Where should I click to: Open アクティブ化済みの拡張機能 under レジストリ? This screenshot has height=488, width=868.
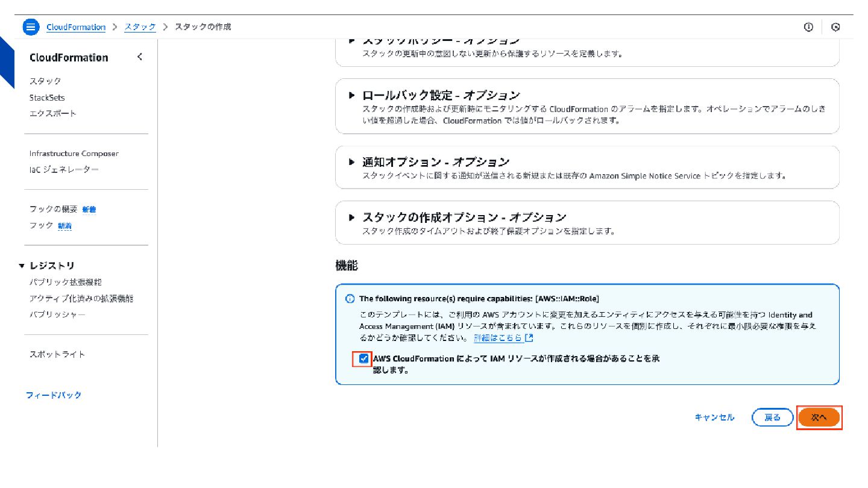point(81,298)
